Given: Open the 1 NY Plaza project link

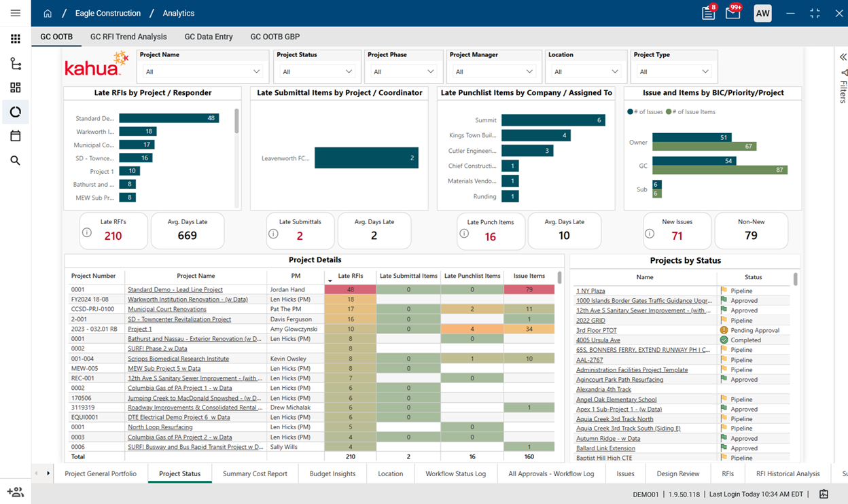Looking at the screenshot, I should click(x=590, y=291).
